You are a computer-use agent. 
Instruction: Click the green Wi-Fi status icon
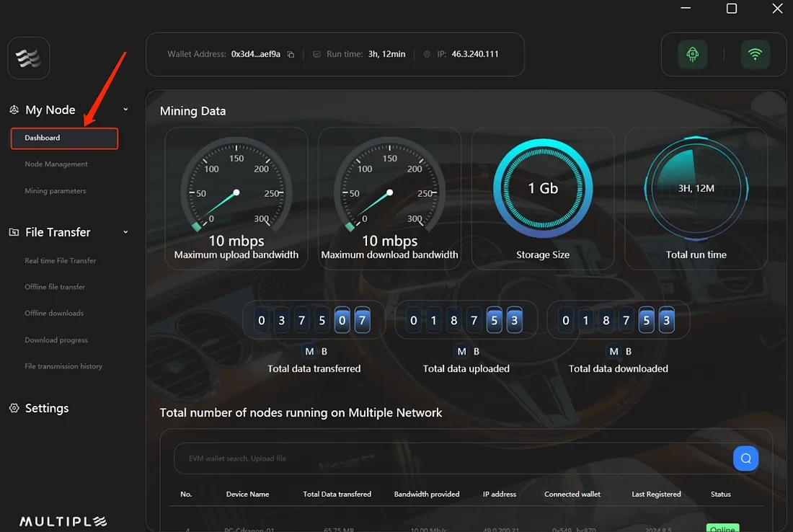pyautogui.click(x=755, y=55)
